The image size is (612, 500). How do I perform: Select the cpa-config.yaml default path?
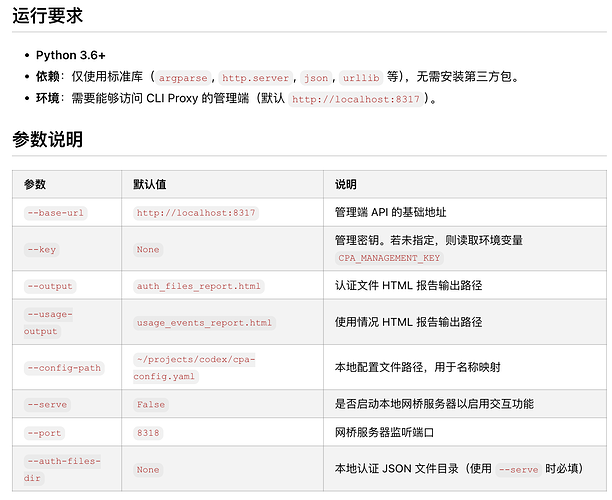(x=194, y=368)
